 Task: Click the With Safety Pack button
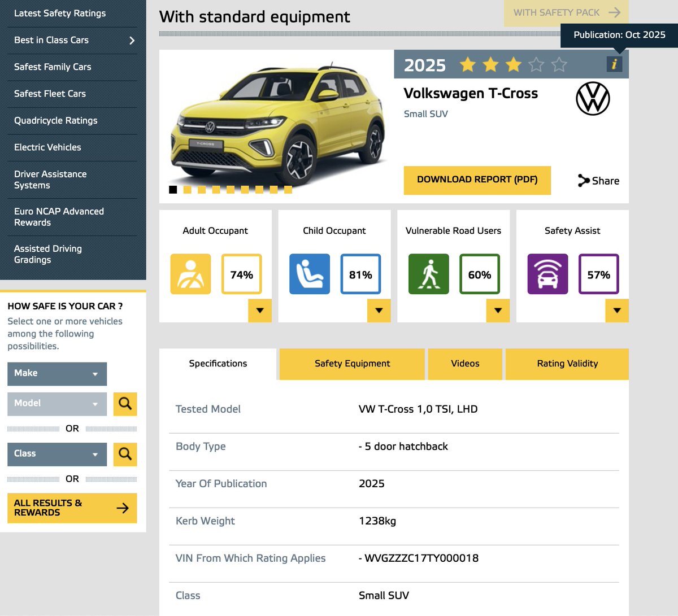(x=567, y=12)
